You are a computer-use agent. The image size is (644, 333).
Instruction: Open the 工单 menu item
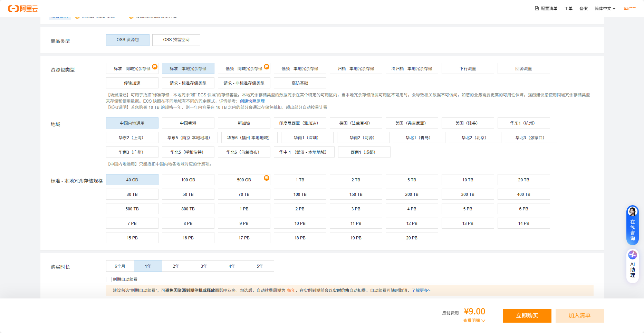pyautogui.click(x=568, y=9)
